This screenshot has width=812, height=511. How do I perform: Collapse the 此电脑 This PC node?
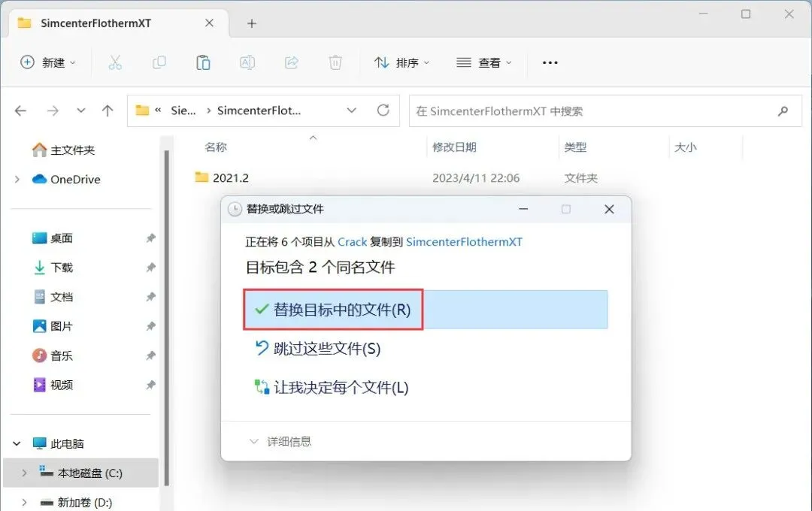pyautogui.click(x=17, y=443)
